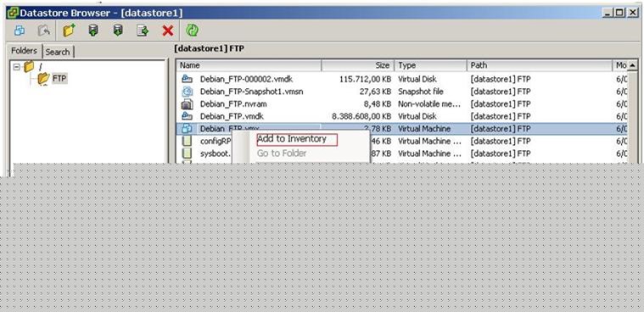This screenshot has height=312, width=644.
Task: Select the Debian_FTP-Snapshot1.vmsn file name
Action: [x=252, y=92]
